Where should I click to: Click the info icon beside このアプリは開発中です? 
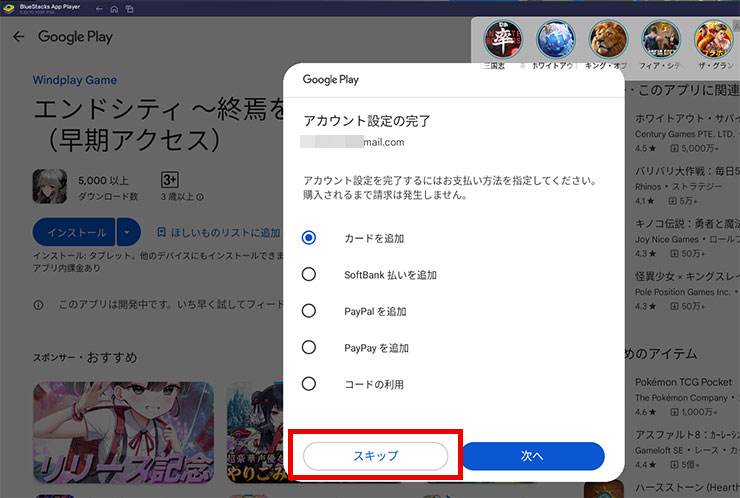(38, 305)
